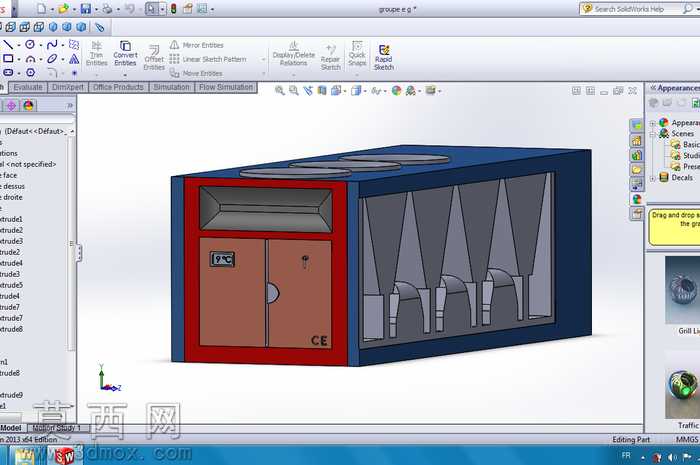
Task: Open Rapid Sketch tool
Action: [x=383, y=57]
